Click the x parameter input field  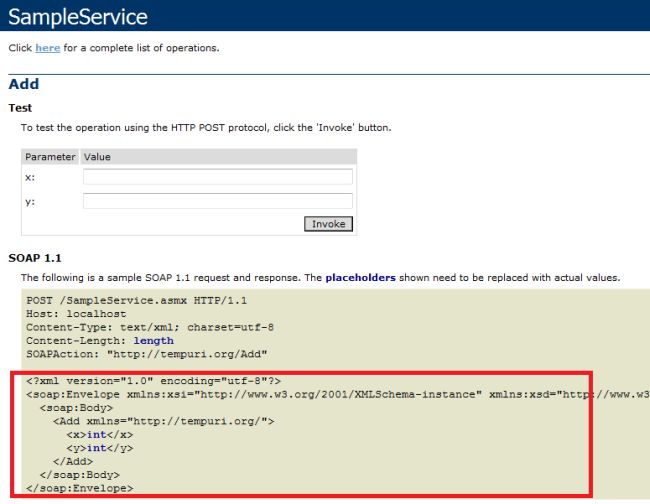pos(218,177)
